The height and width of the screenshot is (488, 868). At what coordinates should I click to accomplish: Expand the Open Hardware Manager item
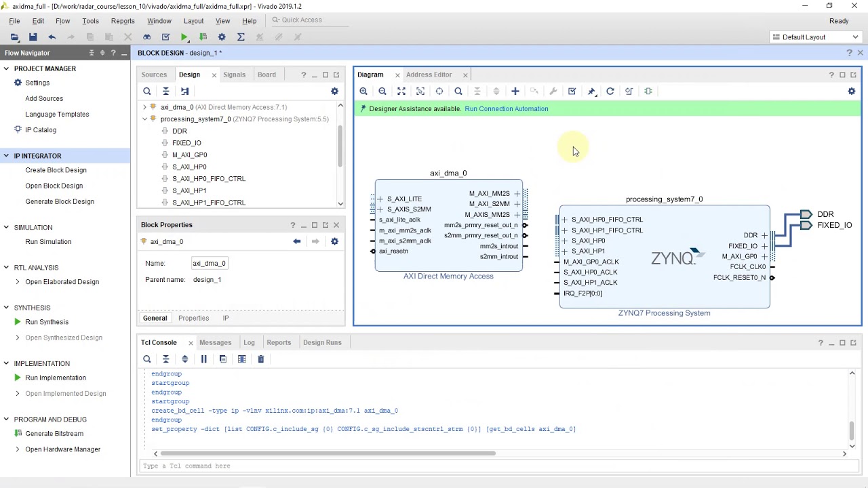pyautogui.click(x=18, y=449)
